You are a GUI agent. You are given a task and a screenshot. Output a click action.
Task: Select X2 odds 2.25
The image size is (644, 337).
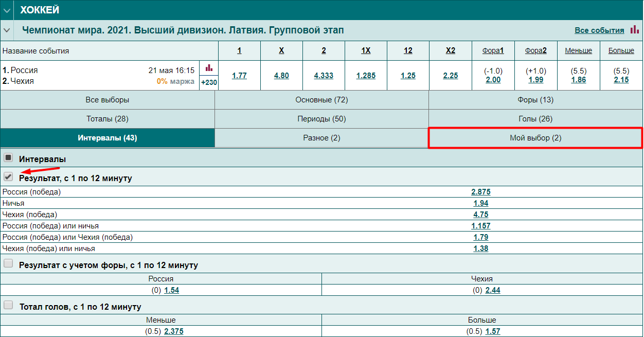coord(451,76)
